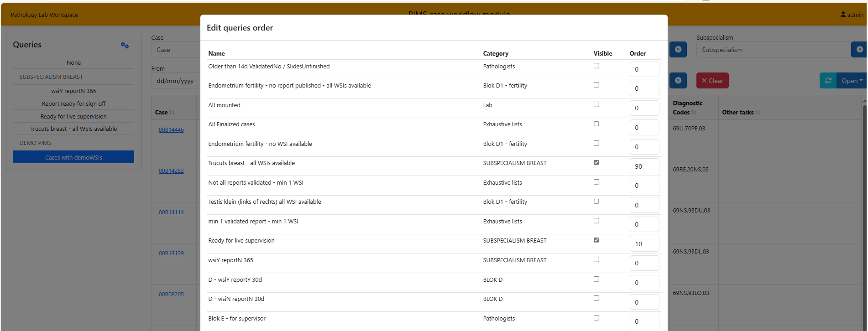
Task: Open the From date picker field
Action: click(176, 81)
